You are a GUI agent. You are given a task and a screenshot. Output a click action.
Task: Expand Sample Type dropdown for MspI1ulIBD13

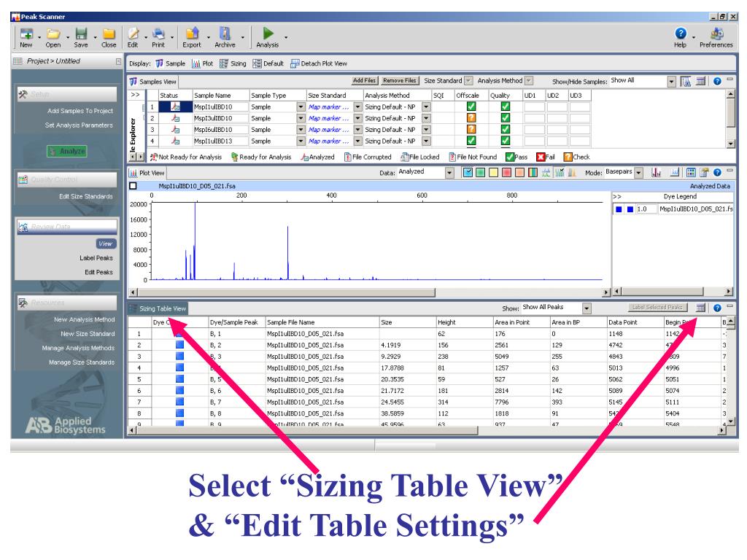pyautogui.click(x=301, y=141)
